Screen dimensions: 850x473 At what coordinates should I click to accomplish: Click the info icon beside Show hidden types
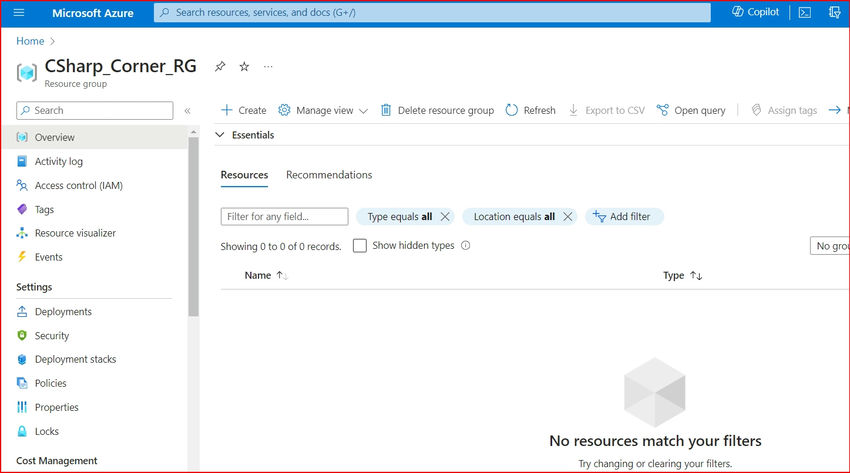(465, 245)
